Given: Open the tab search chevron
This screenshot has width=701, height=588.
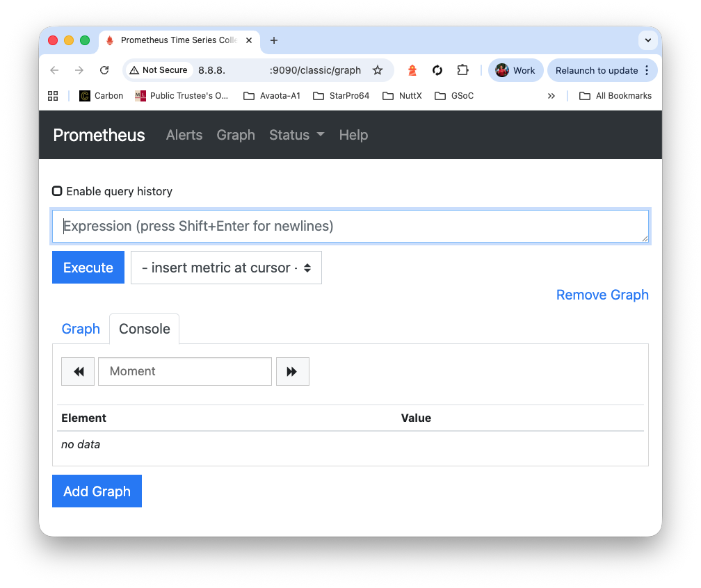Looking at the screenshot, I should (x=647, y=40).
